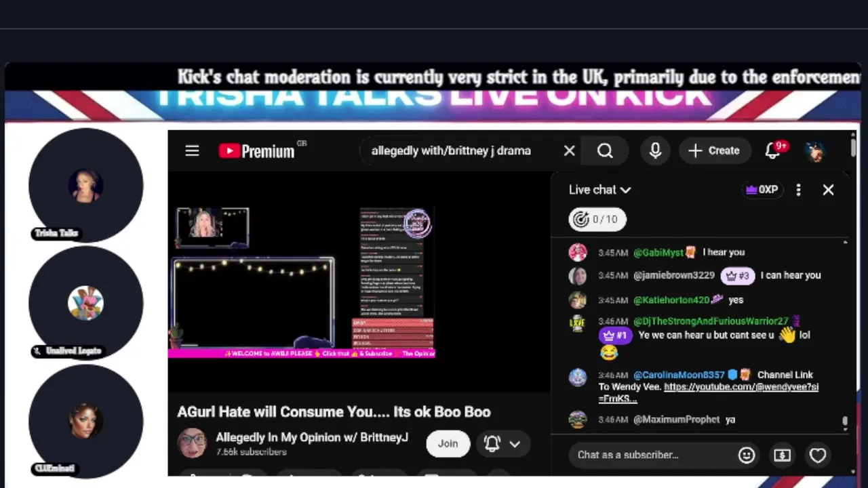Open live chat three-dot options menu
The image size is (868, 488).
798,190
